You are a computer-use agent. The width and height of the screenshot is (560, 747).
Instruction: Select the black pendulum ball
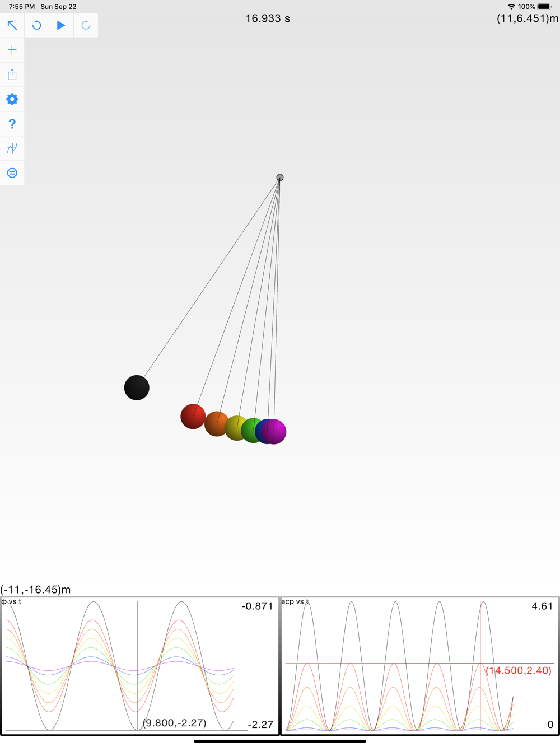tap(137, 387)
